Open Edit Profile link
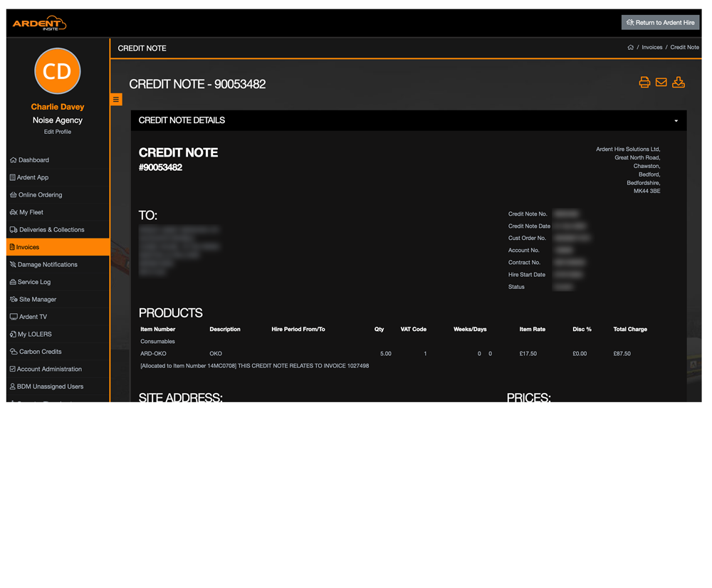The image size is (712, 588). [58, 132]
